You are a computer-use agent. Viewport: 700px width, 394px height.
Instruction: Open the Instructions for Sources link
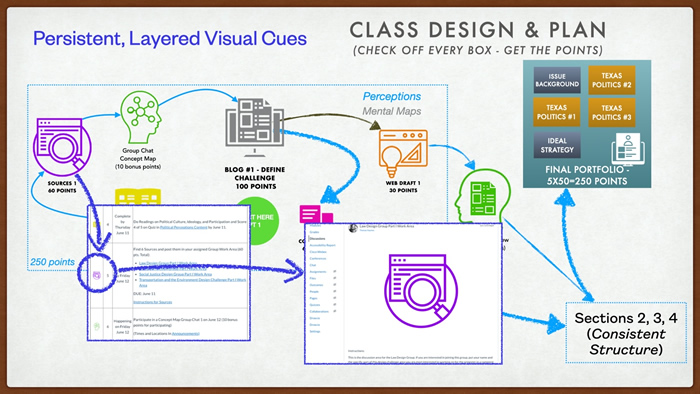(153, 302)
